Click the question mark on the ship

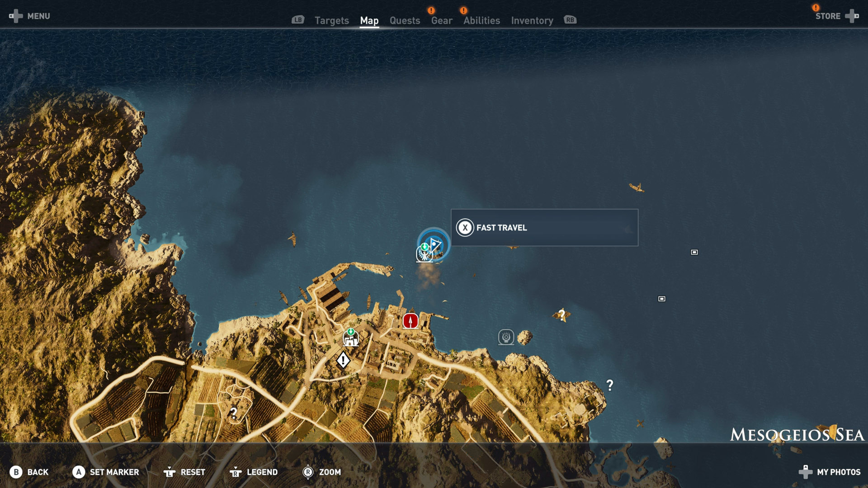coord(561,315)
